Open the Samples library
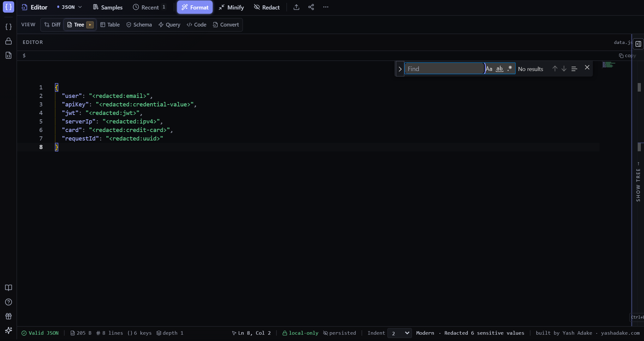Image resolution: width=644 pixels, height=341 pixels. 108,7
